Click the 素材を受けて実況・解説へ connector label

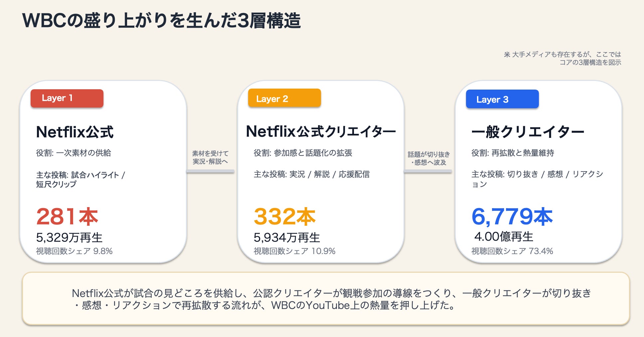(210, 158)
